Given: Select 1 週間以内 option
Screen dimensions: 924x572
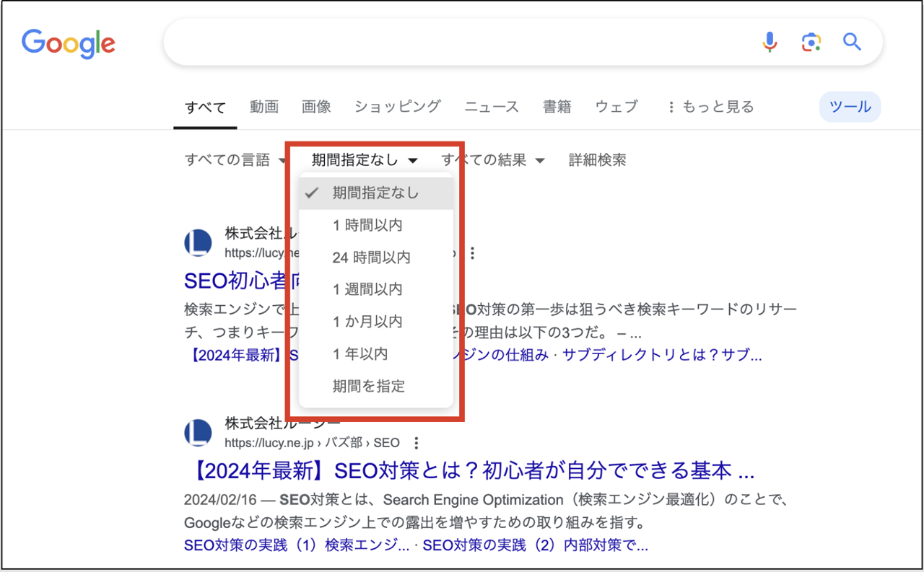Looking at the screenshot, I should click(x=376, y=289).
